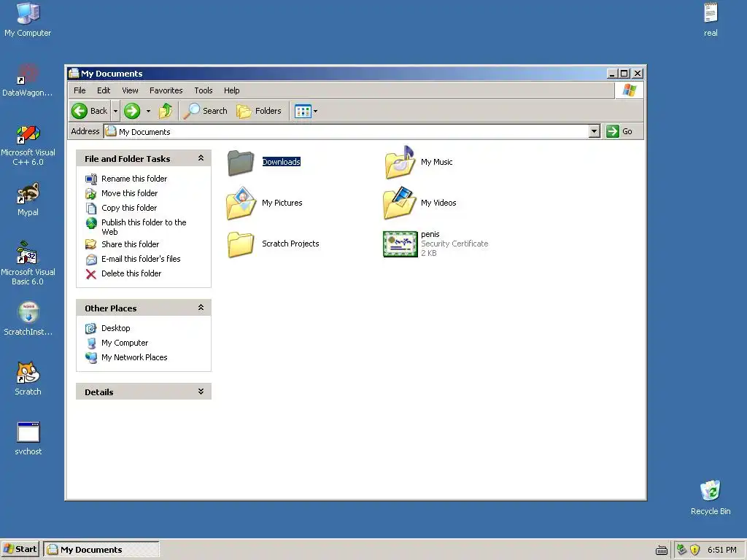
Task: Click Delete this folder
Action: point(131,274)
